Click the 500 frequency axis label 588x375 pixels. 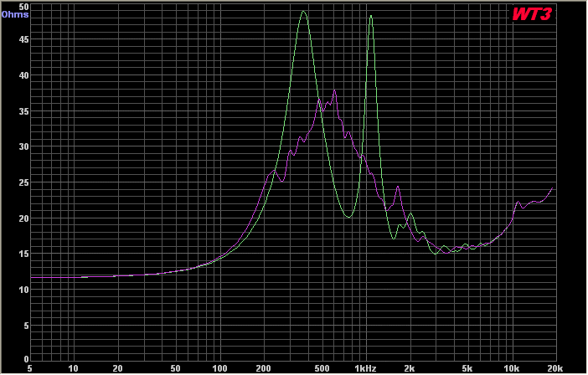click(x=322, y=368)
